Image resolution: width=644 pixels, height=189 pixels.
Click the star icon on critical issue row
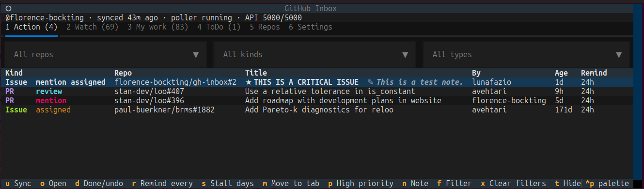[249, 82]
